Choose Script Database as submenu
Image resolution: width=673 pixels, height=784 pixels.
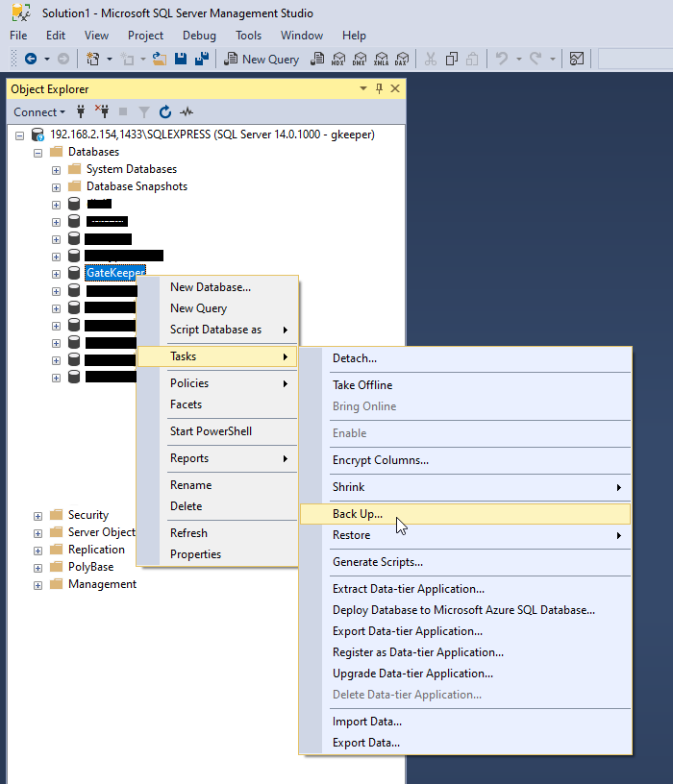tap(217, 330)
